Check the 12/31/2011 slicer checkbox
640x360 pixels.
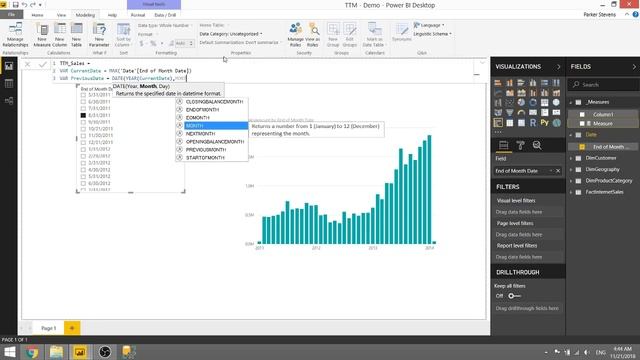pyautogui.click(x=83, y=142)
